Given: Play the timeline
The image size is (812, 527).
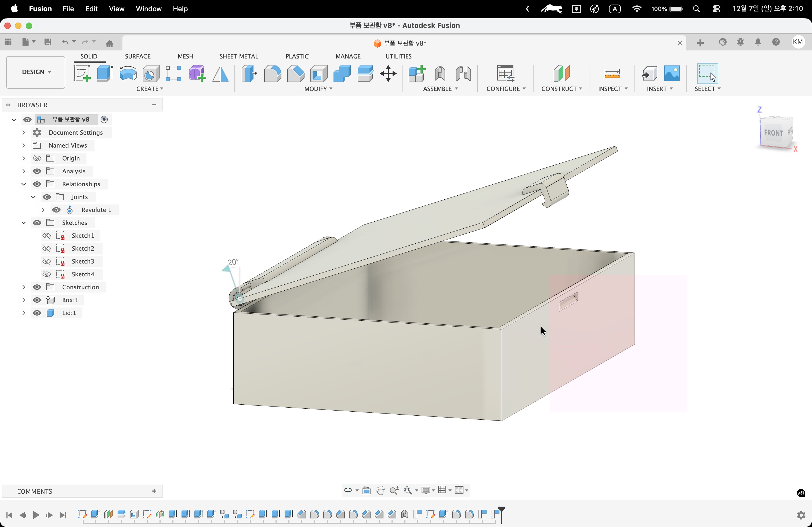Looking at the screenshot, I should tap(36, 515).
